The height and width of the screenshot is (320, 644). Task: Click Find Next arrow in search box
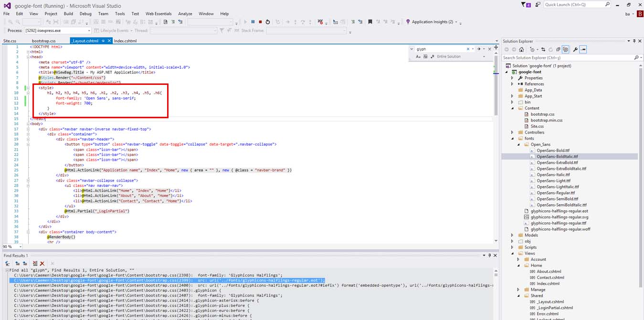tap(478, 49)
